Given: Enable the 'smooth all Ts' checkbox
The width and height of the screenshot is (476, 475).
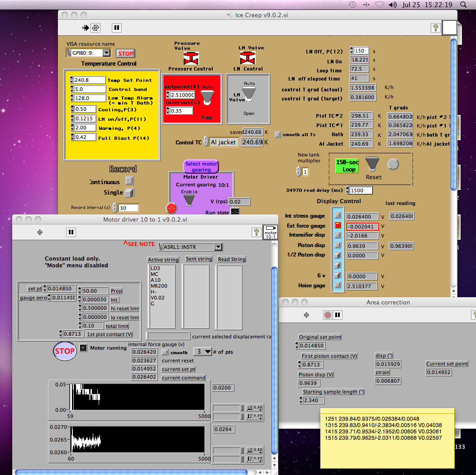Looking at the screenshot, I should tap(278, 134).
